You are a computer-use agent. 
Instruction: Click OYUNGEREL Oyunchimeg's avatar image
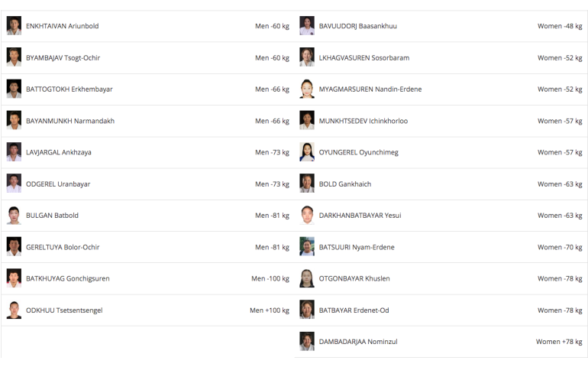pos(307,152)
